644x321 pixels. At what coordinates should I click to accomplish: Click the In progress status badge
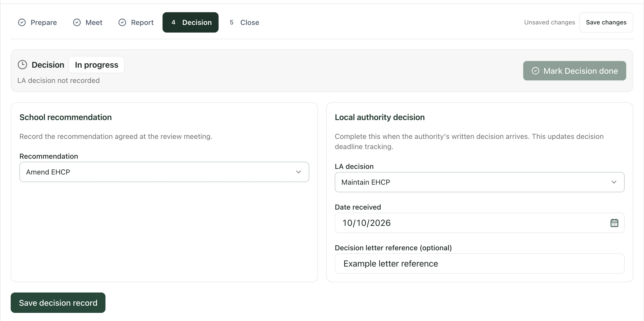pyautogui.click(x=97, y=65)
